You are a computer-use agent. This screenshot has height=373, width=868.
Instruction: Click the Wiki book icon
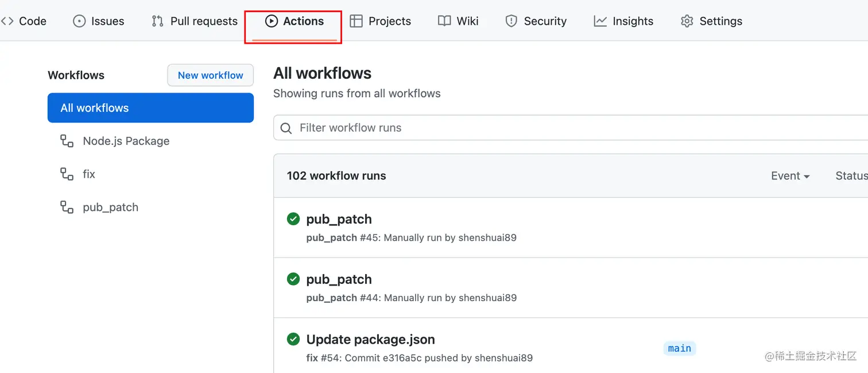[x=444, y=21]
